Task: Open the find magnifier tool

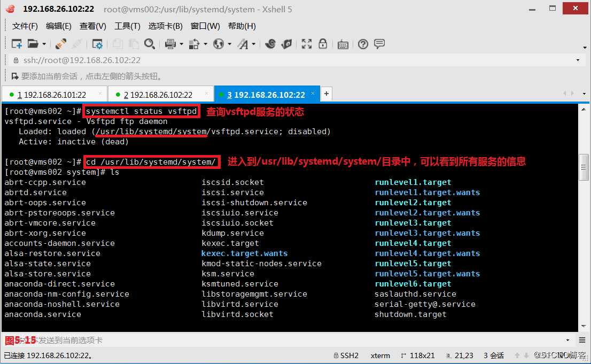Action: (x=150, y=44)
